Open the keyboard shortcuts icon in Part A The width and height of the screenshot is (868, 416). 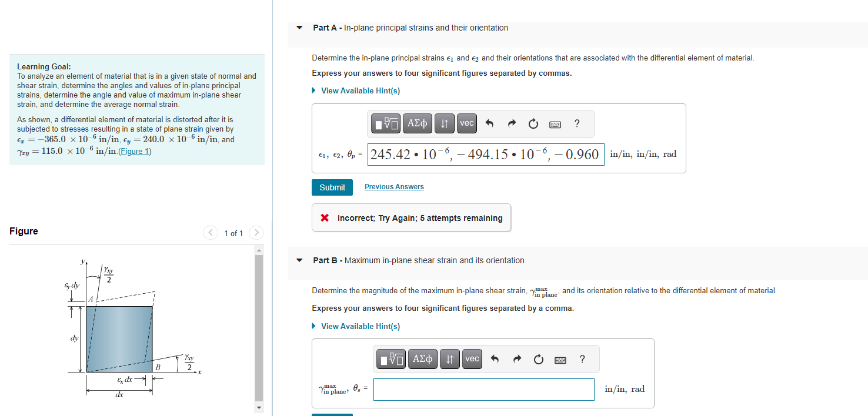[553, 123]
